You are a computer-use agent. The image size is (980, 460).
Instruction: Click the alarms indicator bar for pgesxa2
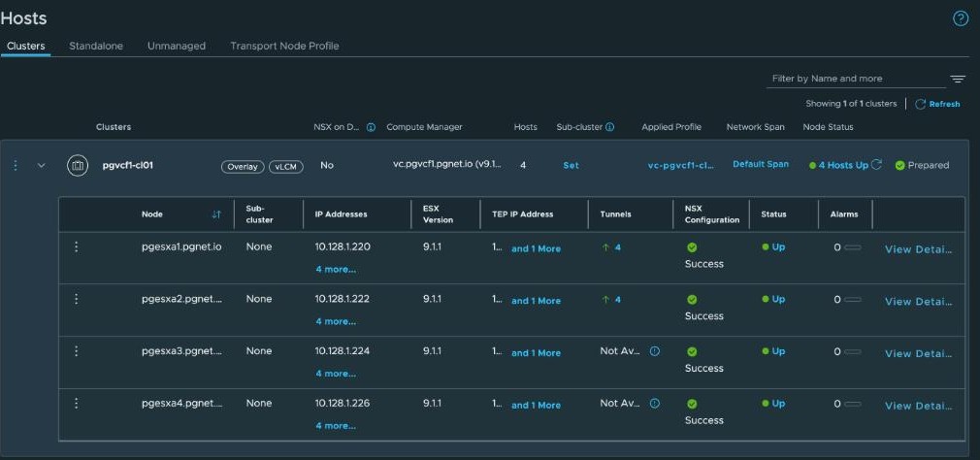[x=853, y=299]
